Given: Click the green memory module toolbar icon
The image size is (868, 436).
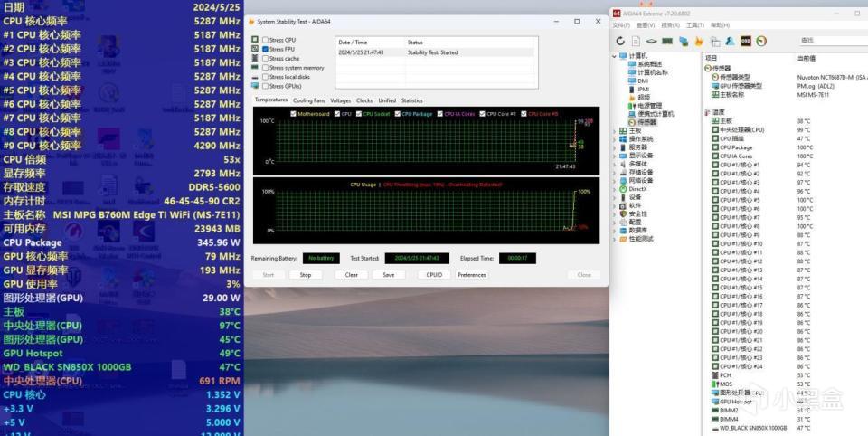Looking at the screenshot, I should (x=666, y=41).
